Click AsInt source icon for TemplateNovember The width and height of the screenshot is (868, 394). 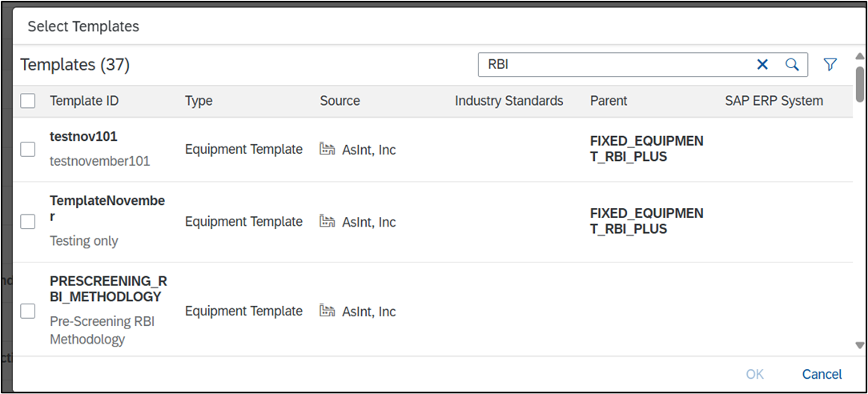327,221
